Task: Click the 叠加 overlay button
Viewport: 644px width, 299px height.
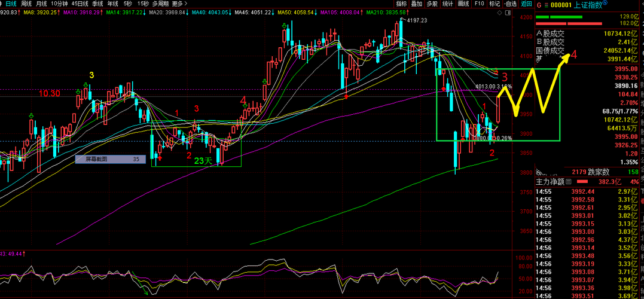Action: (x=416, y=4)
